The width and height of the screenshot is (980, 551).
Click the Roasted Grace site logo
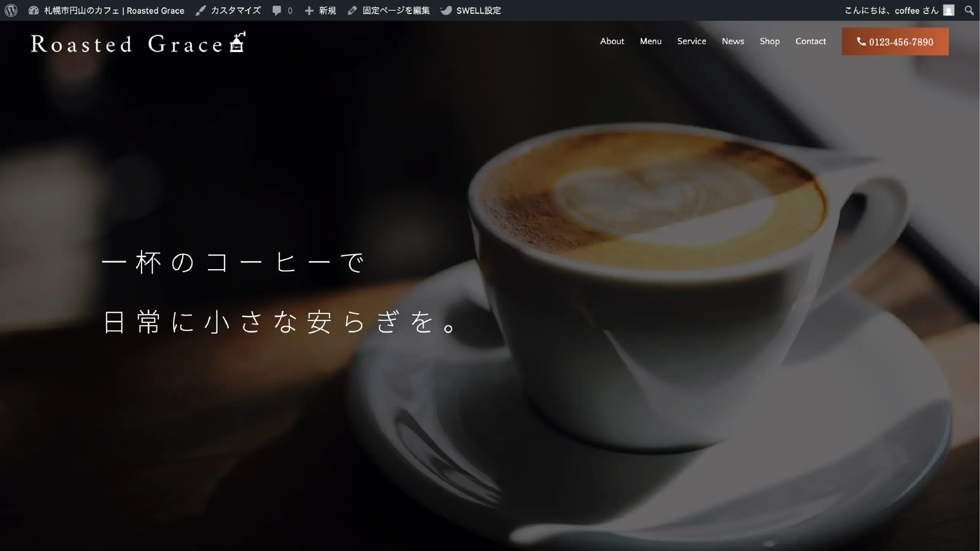tap(138, 42)
